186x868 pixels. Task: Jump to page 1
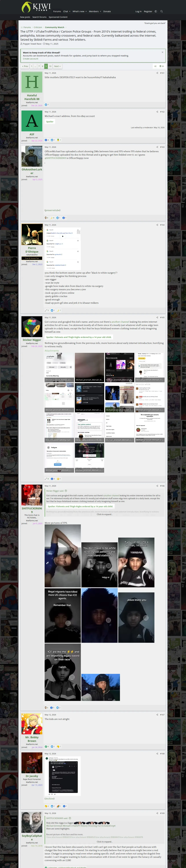pos(31,66)
